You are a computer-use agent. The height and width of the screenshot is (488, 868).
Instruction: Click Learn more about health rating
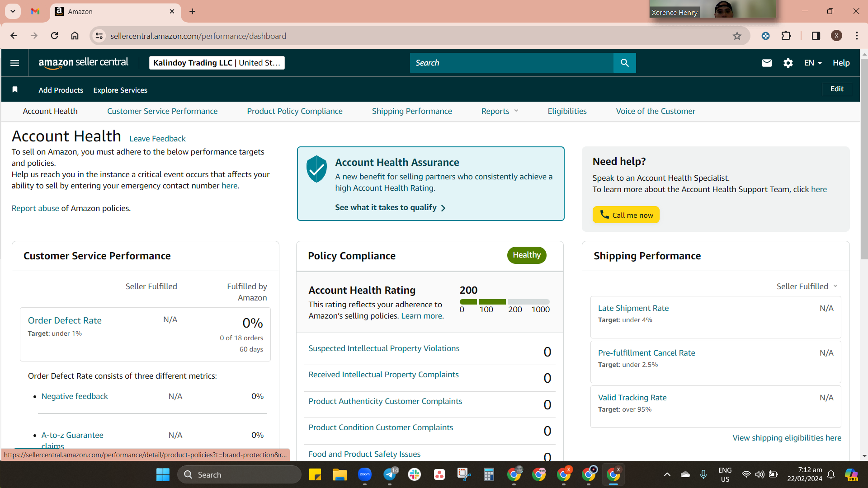421,316
